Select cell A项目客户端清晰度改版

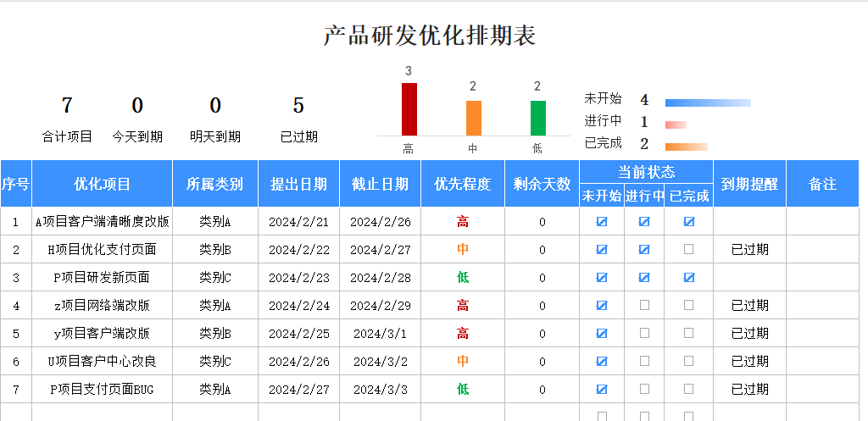pyautogui.click(x=103, y=221)
